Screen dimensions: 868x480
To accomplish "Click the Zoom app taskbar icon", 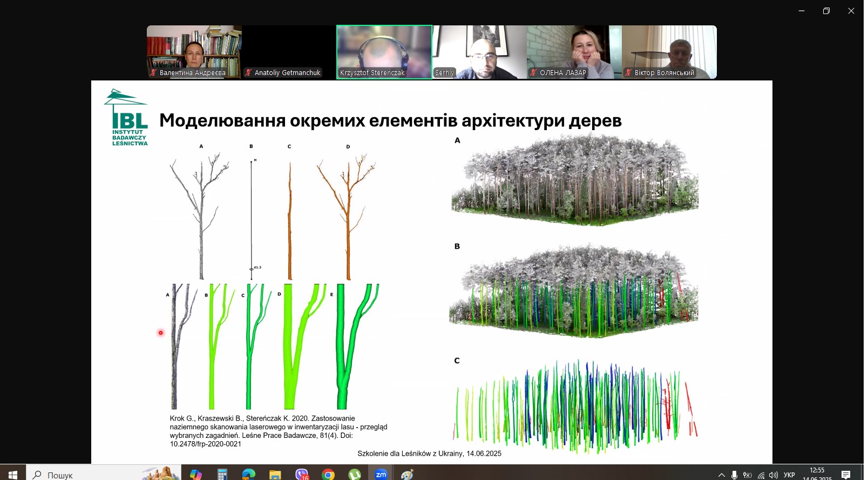I will [x=381, y=474].
